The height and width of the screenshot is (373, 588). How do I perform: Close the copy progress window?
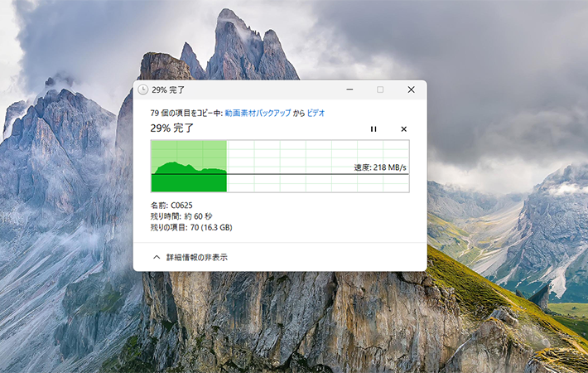(411, 90)
